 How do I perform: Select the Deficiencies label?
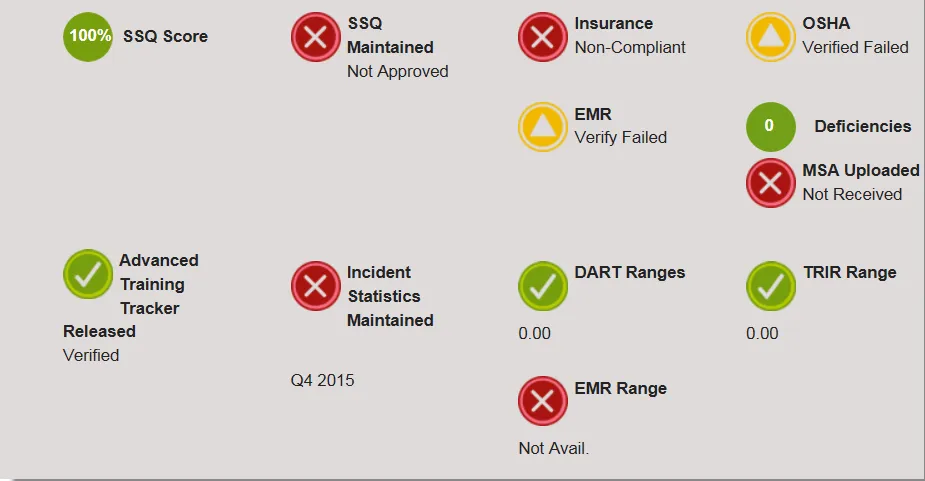click(862, 126)
